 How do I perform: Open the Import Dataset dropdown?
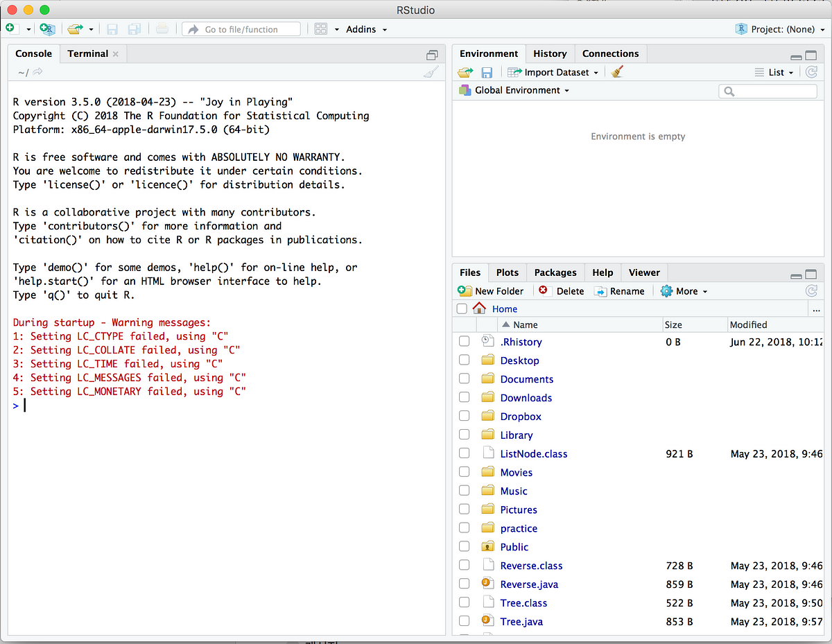(553, 72)
